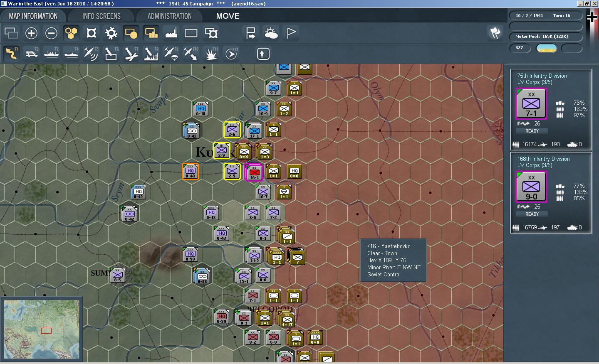Select the yellow-bordered 2-9 unit on map
Screen dimensions: 599x364
pos(221,151)
